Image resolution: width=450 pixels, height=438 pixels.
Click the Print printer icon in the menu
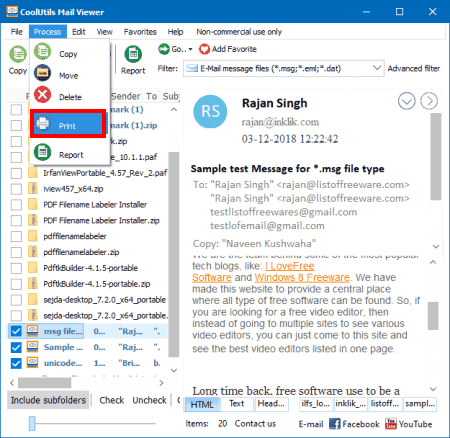pyautogui.click(x=43, y=123)
